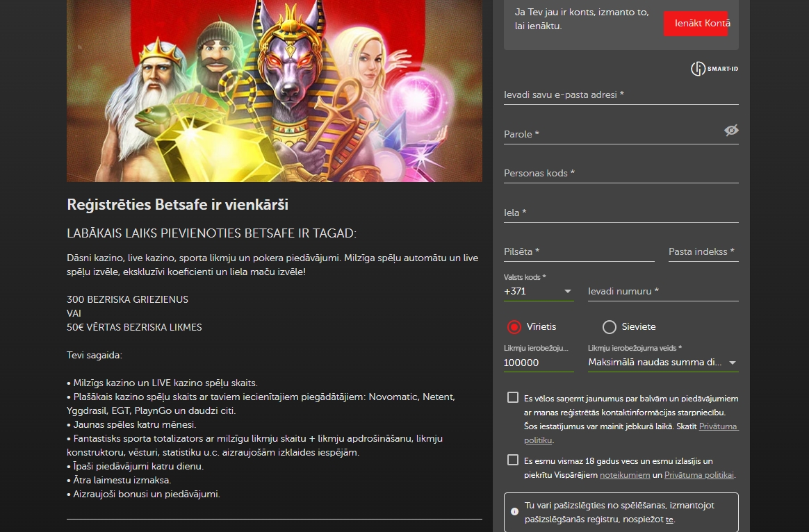Click the casino characters promo banner image

(x=275, y=91)
